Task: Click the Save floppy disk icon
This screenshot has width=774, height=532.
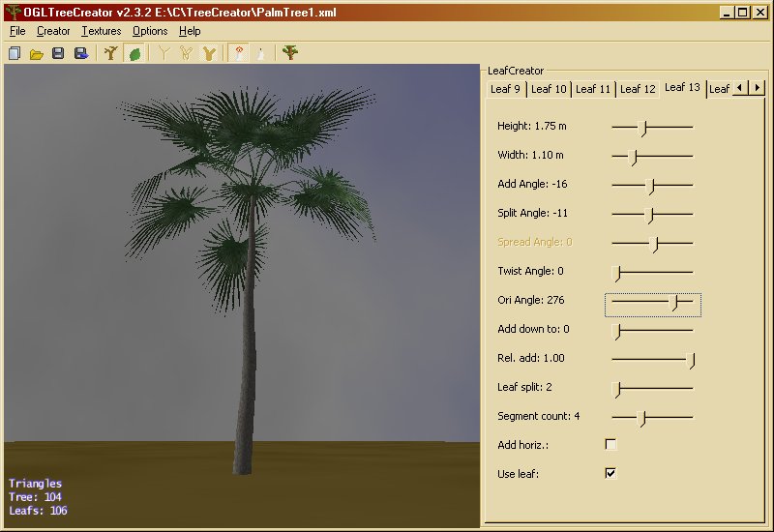Action: [x=58, y=53]
